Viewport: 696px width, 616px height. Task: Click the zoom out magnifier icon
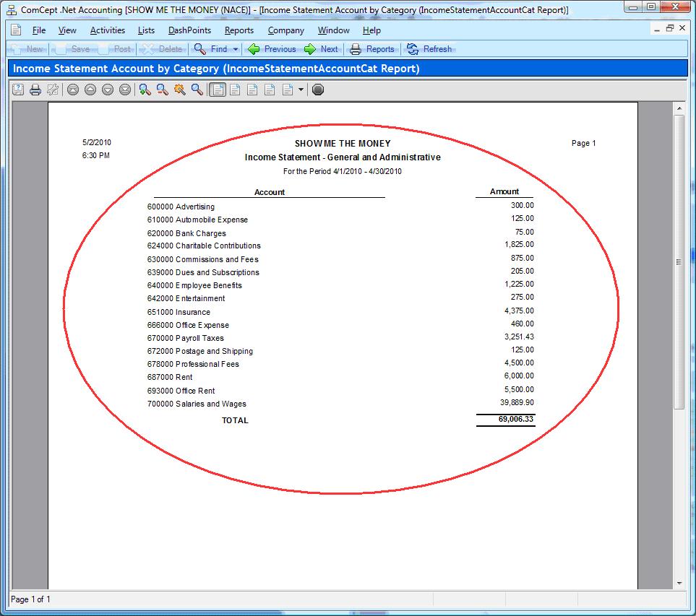[x=162, y=90]
